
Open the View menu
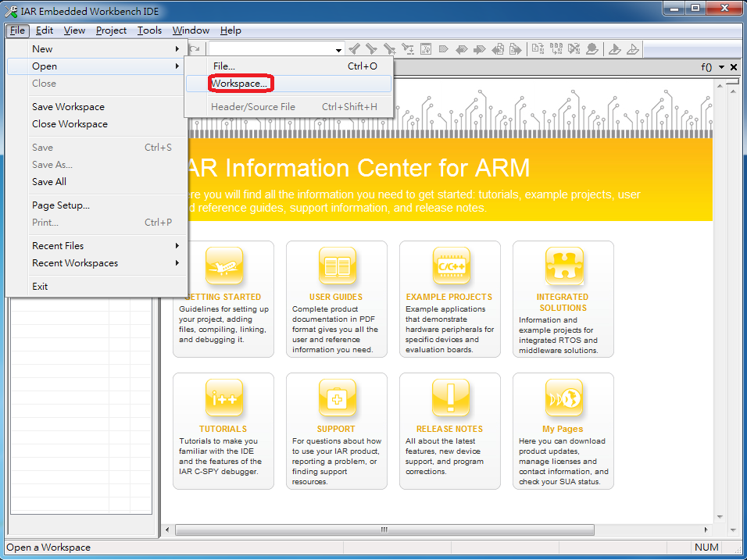pos(74,30)
